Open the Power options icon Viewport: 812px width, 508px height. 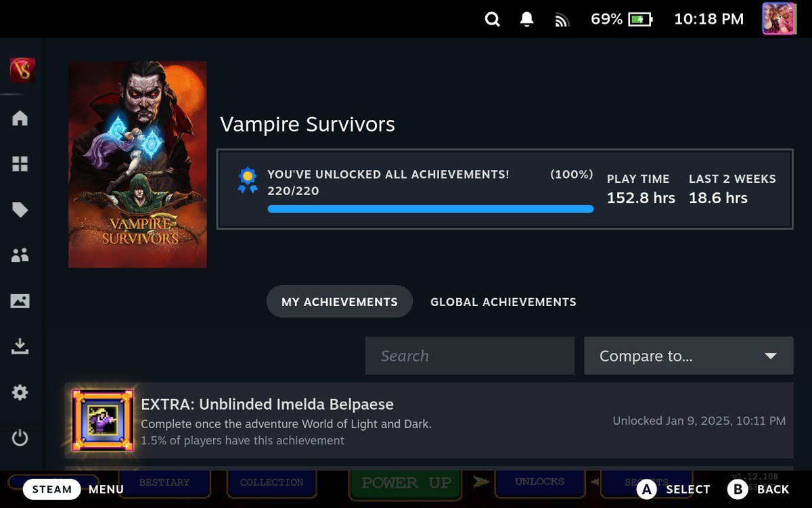20,438
